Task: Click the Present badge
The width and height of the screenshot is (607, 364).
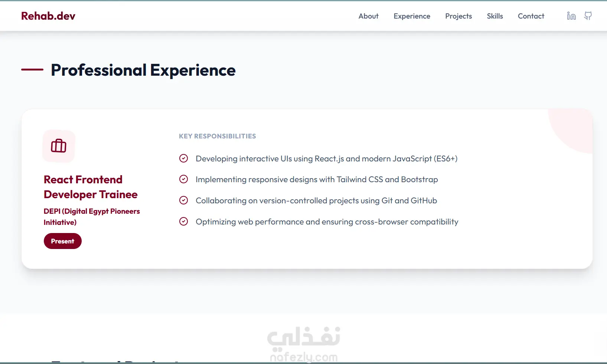Action: click(63, 241)
